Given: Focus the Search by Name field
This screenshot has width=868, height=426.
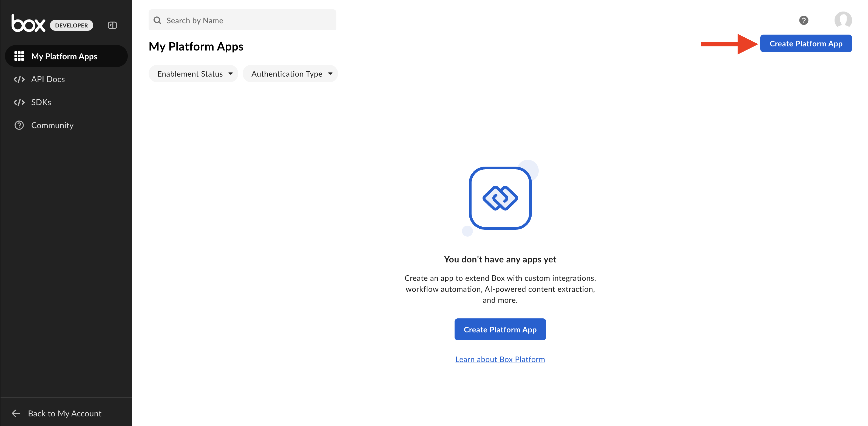Looking at the screenshot, I should (x=249, y=20).
